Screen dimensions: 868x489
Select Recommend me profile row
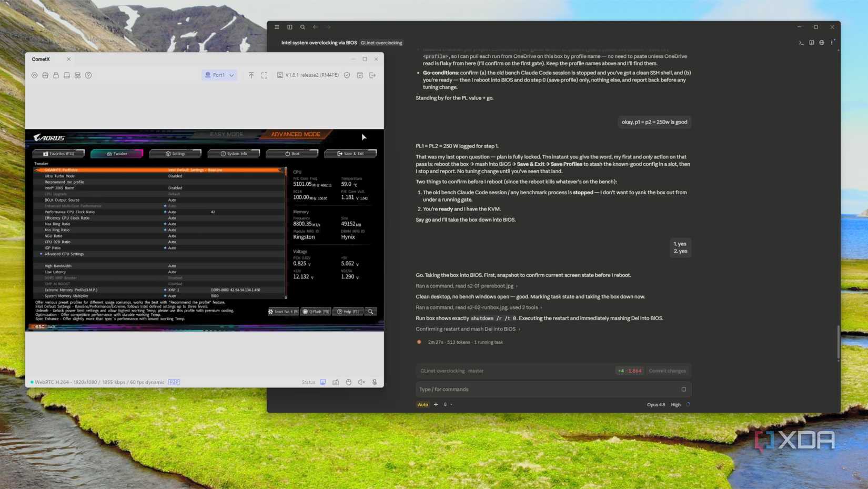tap(159, 182)
